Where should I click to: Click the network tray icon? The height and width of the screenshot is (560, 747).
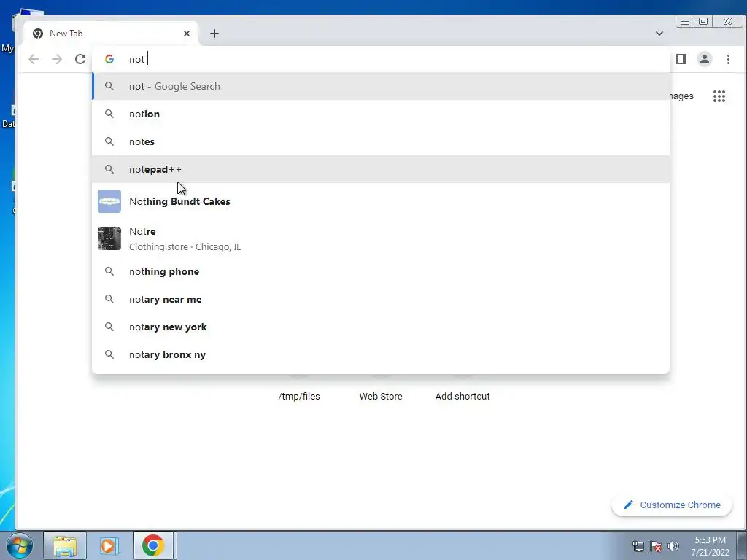pos(638,546)
